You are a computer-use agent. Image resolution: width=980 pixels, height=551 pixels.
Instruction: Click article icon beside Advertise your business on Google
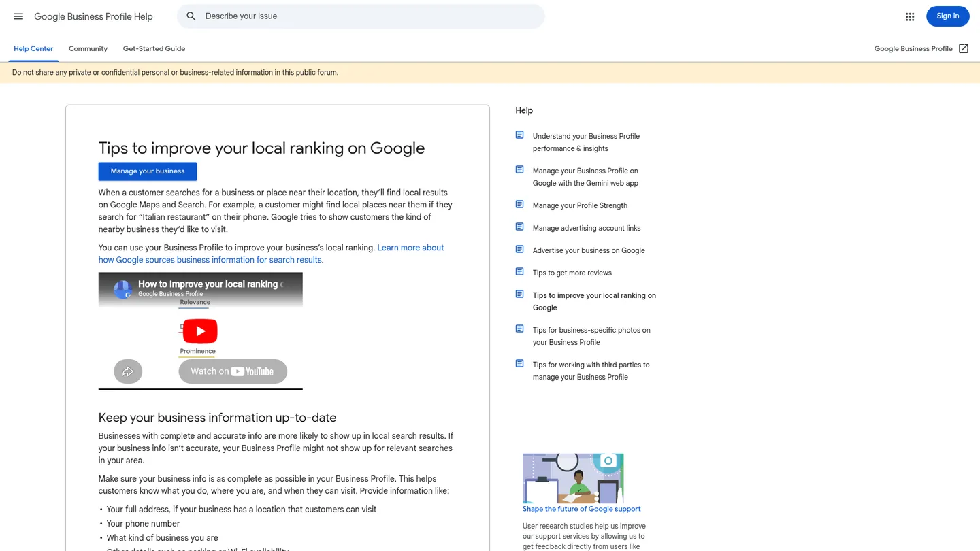click(519, 250)
